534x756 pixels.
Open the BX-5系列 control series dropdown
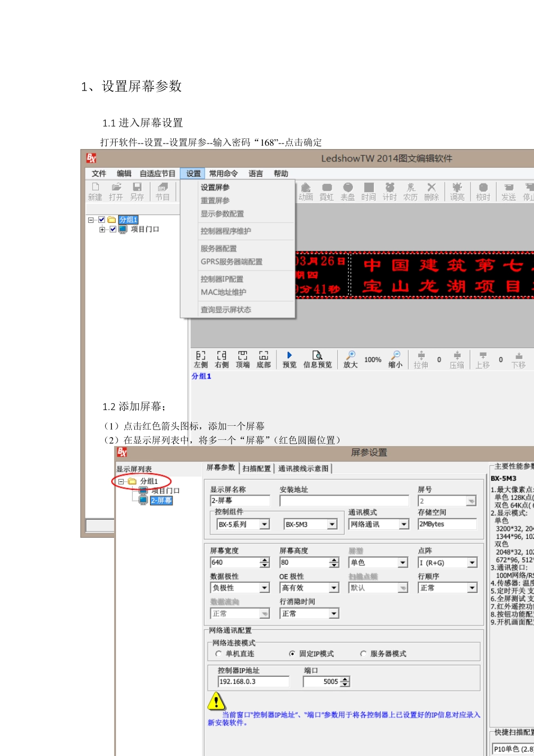coord(264,524)
